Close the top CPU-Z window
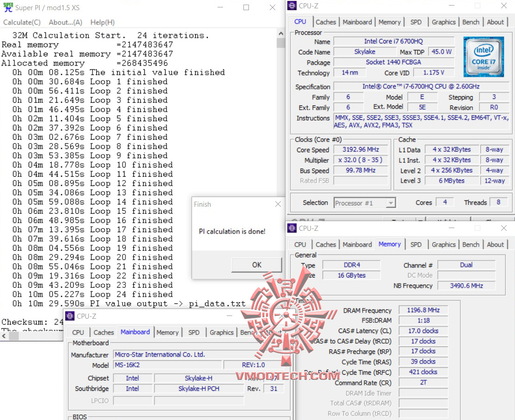This screenshot has width=515, height=420. point(503,6)
